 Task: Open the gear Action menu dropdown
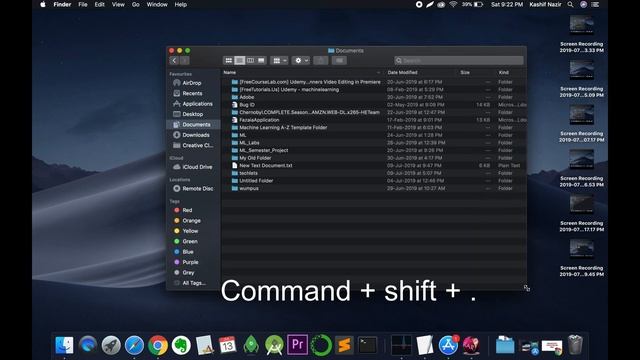tap(301, 60)
